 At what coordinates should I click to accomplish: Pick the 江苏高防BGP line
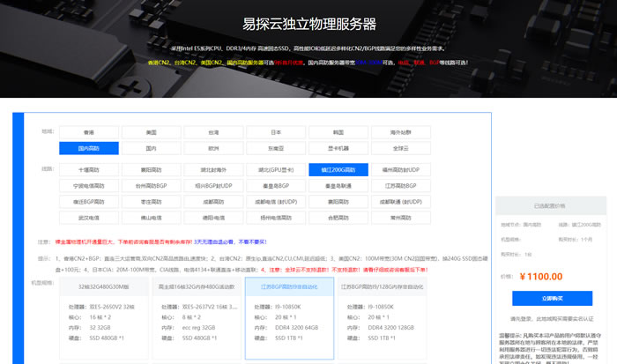[x=400, y=186]
